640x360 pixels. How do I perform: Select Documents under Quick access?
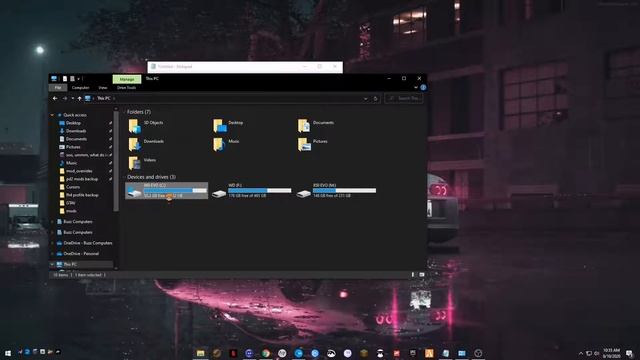click(73, 139)
